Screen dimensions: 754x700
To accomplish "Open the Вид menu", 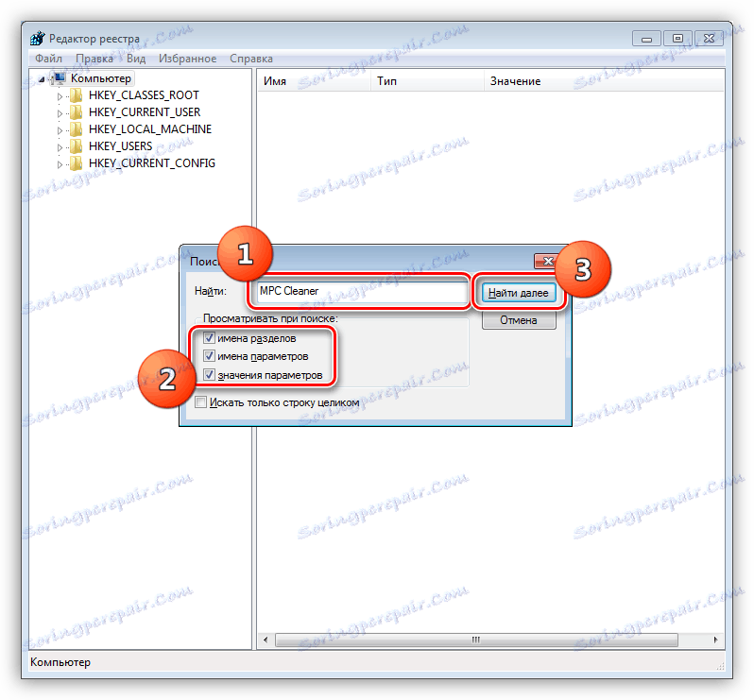I will [136, 59].
